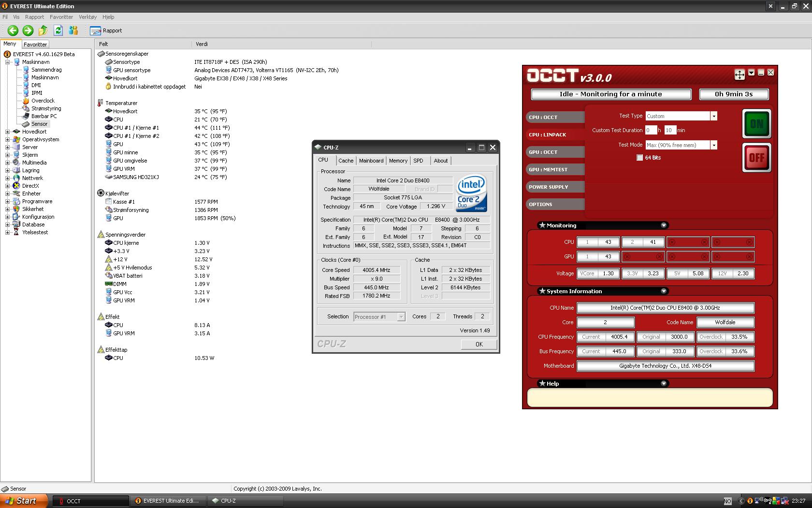This screenshot has width=812, height=508.
Task: Click the custom test duration minutes field
Action: pyautogui.click(x=670, y=130)
